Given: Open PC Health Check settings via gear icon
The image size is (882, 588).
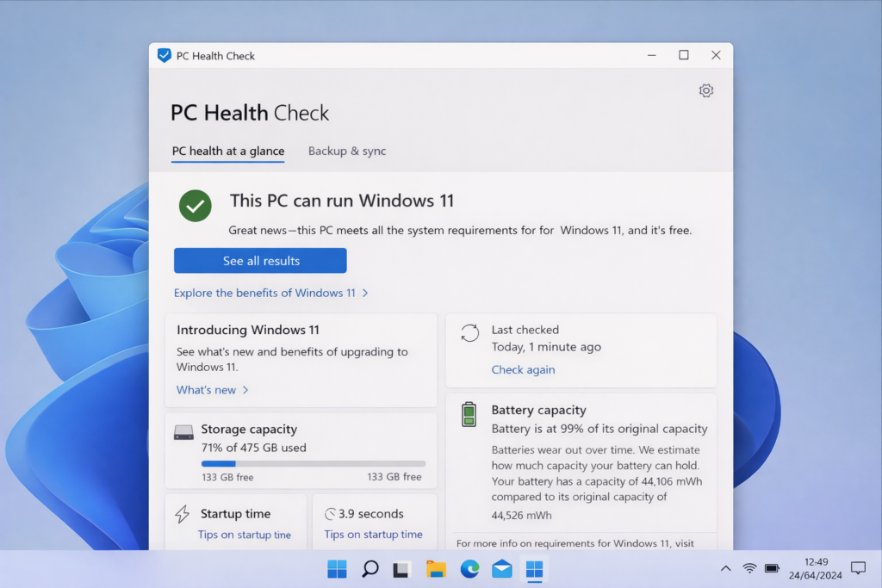Looking at the screenshot, I should click(x=706, y=90).
